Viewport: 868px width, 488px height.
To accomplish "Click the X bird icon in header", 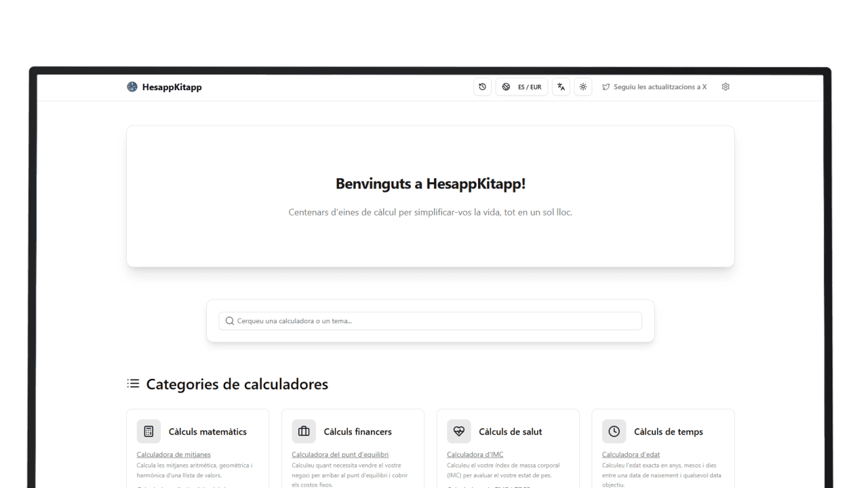I will [x=606, y=87].
